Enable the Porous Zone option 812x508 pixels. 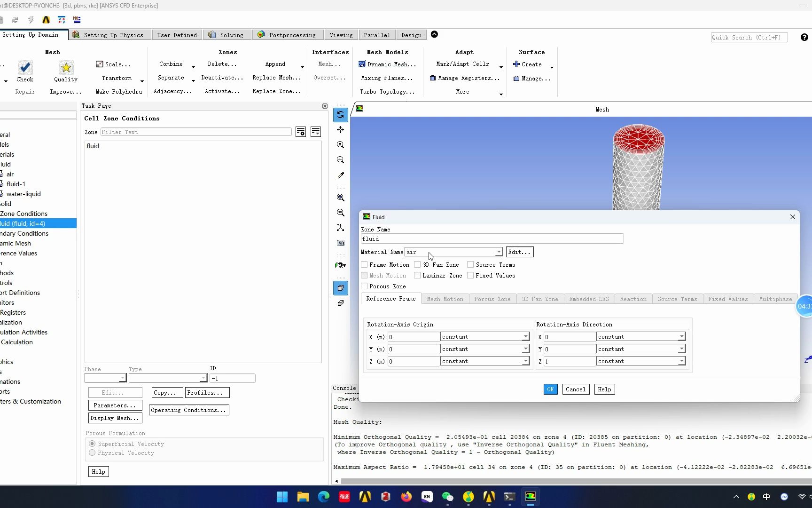[x=365, y=286]
